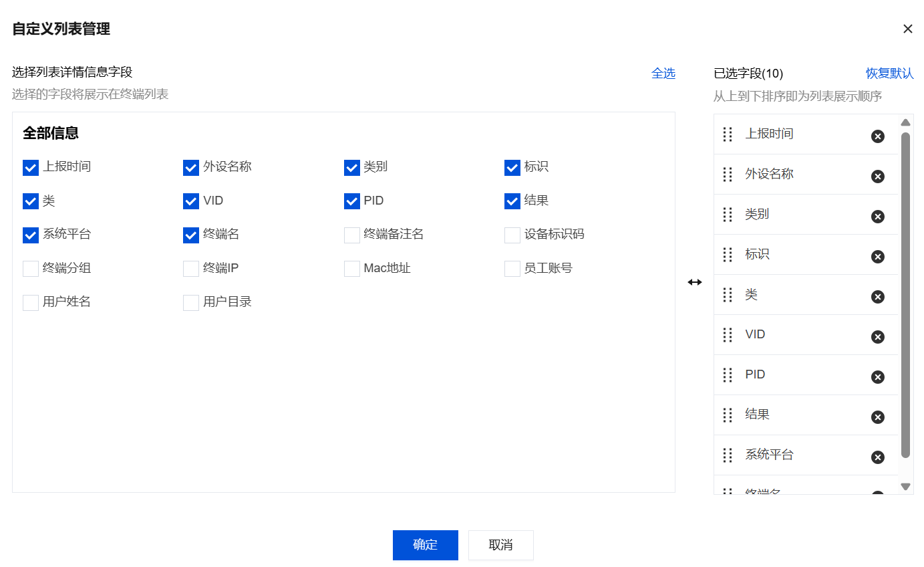Click the VID label in the selected fields list

[755, 334]
